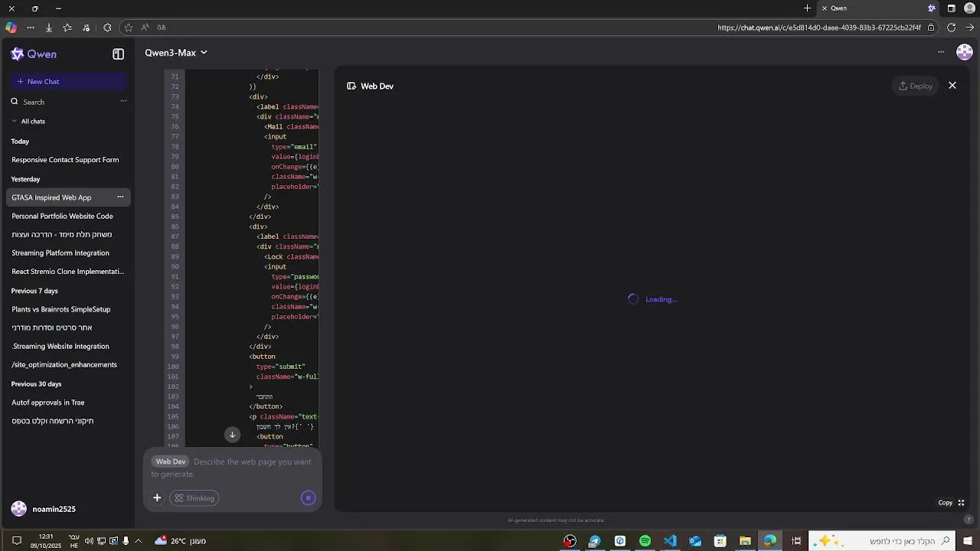Stop the response generation
The width and height of the screenshot is (980, 551).
pos(309,498)
